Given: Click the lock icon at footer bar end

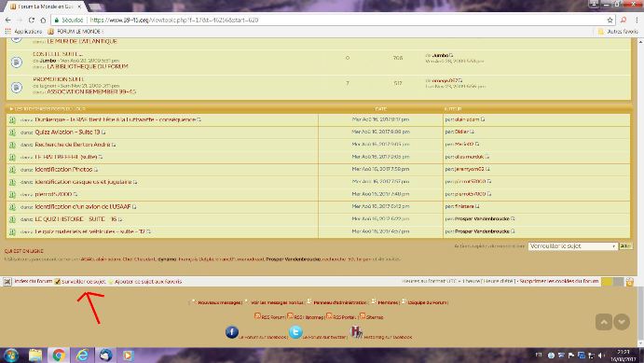Looking at the screenshot, I should click(x=629, y=282).
